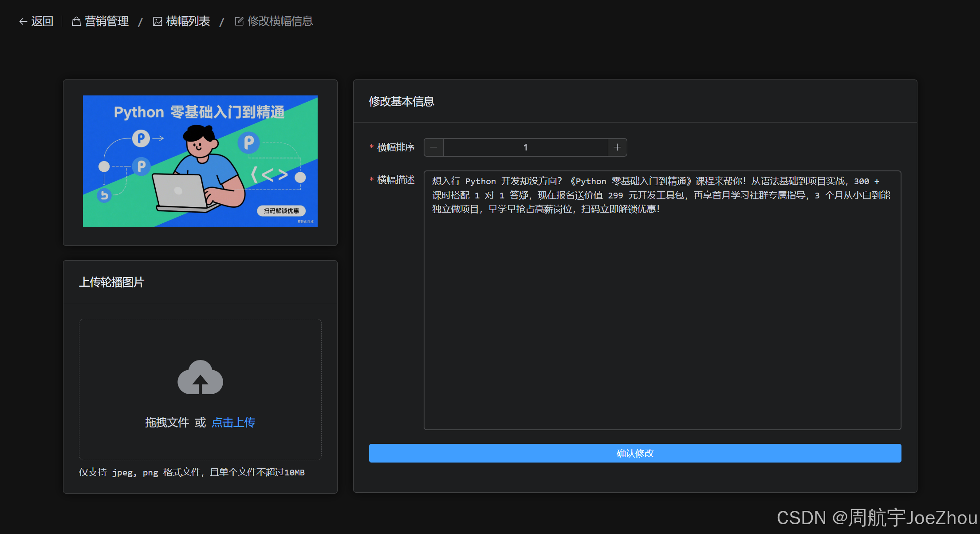Screen dimensions: 980x534
Task: Click the 拖拽文件 或 upload text
Action: [x=176, y=422]
